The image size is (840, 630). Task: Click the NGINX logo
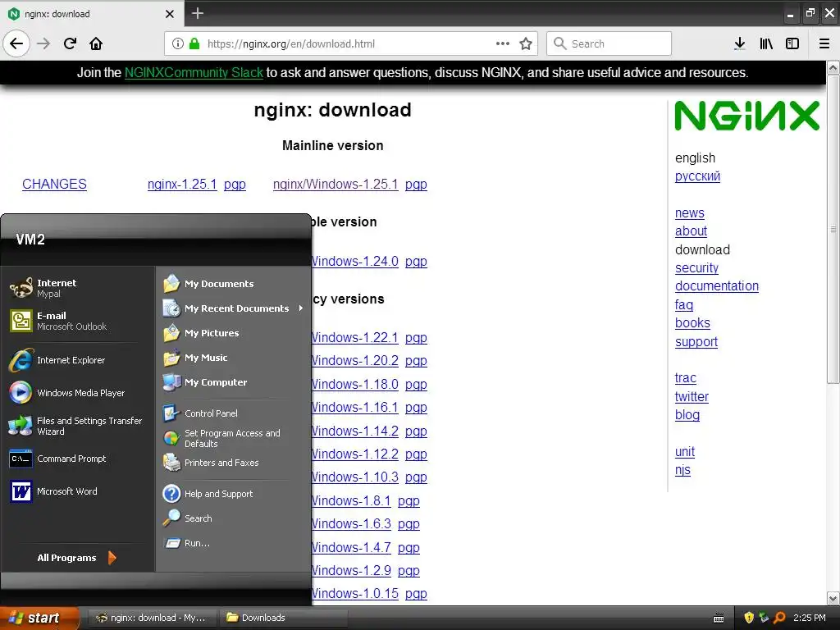[x=746, y=116]
